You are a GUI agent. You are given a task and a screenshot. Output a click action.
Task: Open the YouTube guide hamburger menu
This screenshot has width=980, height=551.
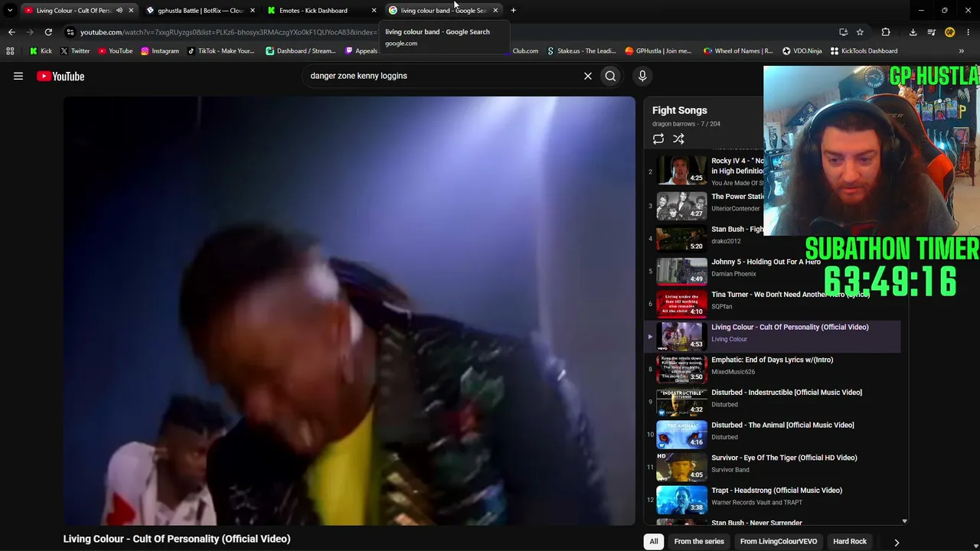pos(18,76)
